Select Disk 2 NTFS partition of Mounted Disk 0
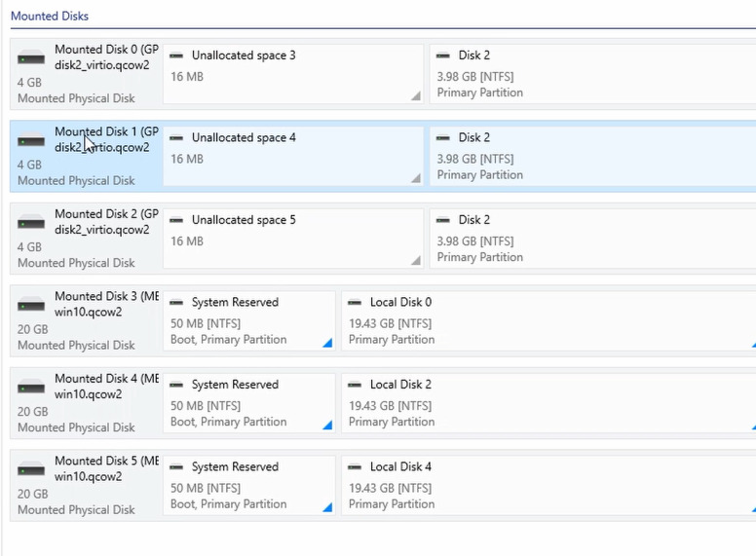Image resolution: width=756 pixels, height=556 pixels. pyautogui.click(x=592, y=74)
